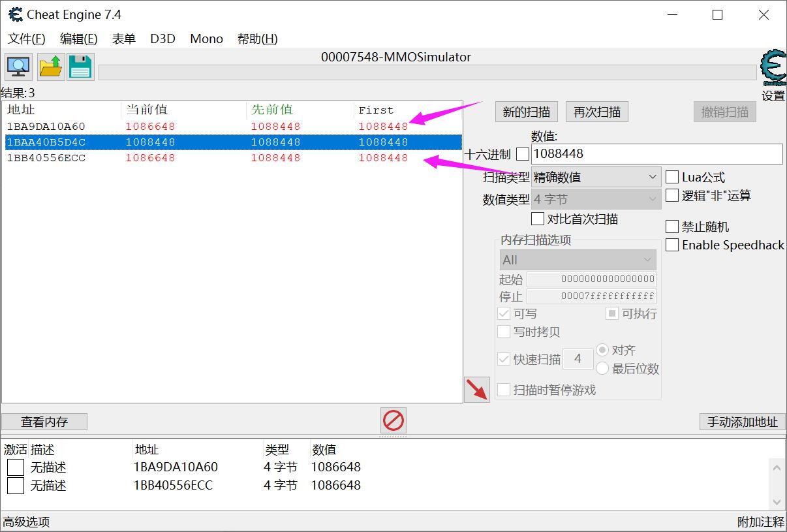Click the 先前值 column header
Image resolution: width=787 pixels, height=532 pixels.
301,110
